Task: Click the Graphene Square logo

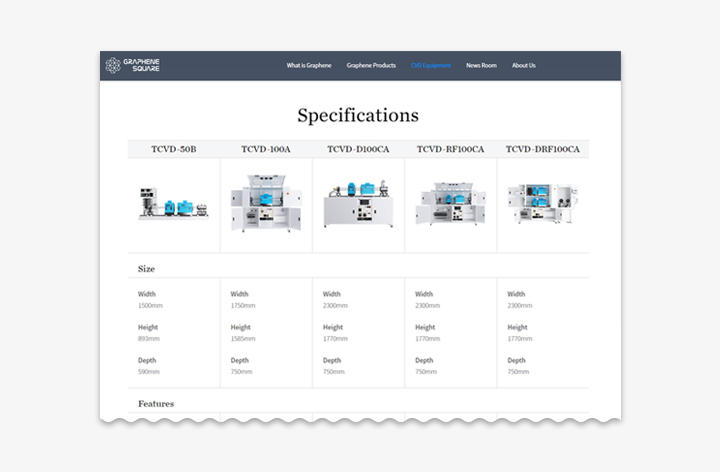Action: pyautogui.click(x=132, y=65)
